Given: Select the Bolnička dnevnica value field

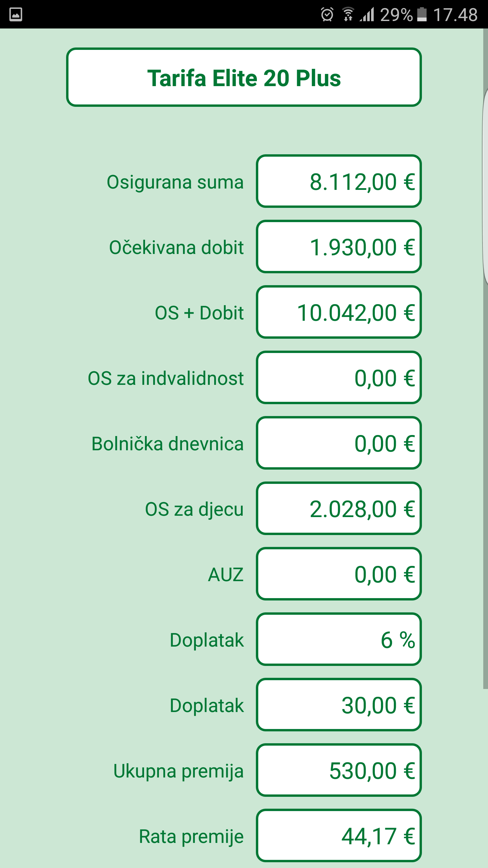Looking at the screenshot, I should (x=339, y=443).
